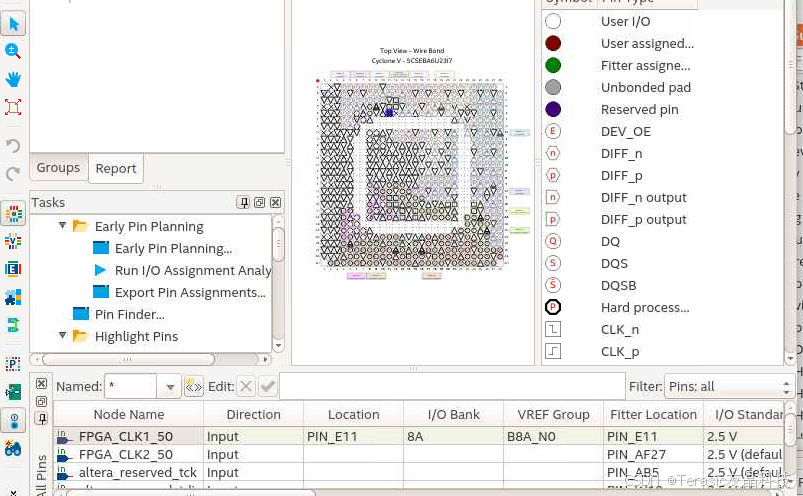Screen dimensions: 803x496
Task: Click the Hard processor legend symbol
Action: point(553,307)
